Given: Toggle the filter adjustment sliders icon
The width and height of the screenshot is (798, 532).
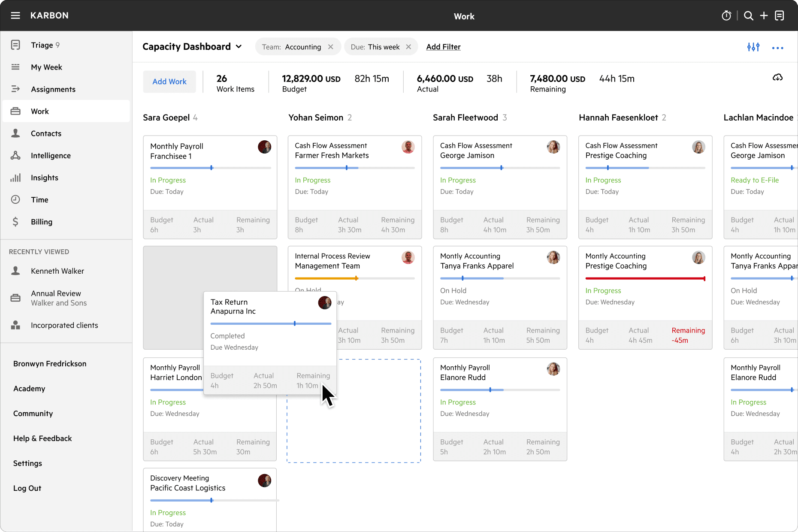Looking at the screenshot, I should tap(753, 47).
